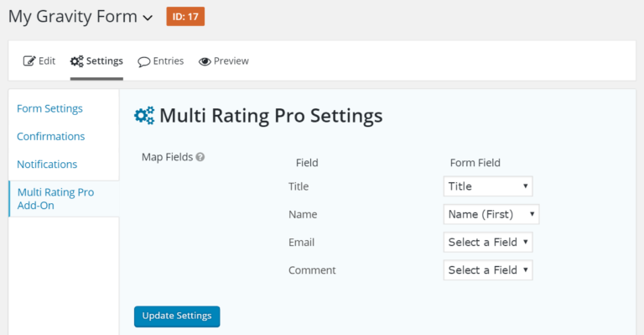The height and width of the screenshot is (335, 644).
Task: Click the Name row label
Action: [303, 215]
